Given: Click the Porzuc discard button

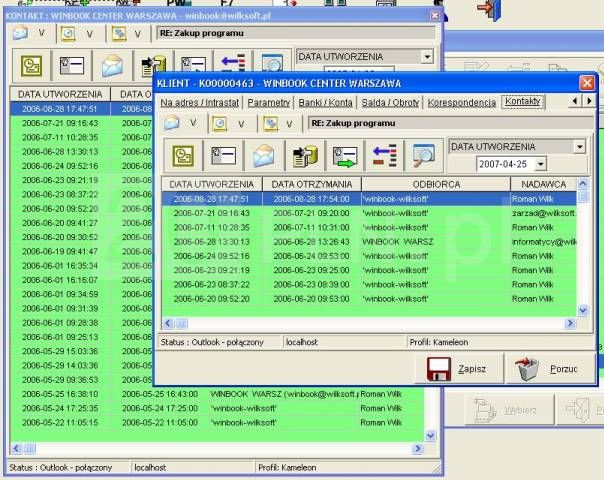Looking at the screenshot, I should click(549, 369).
